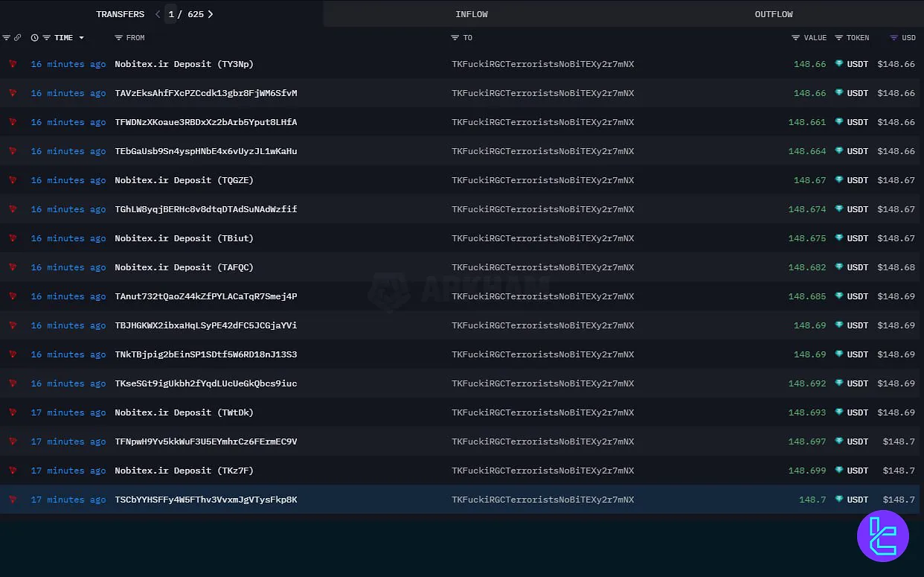
Task: Open the TO column filter
Action: pyautogui.click(x=455, y=38)
